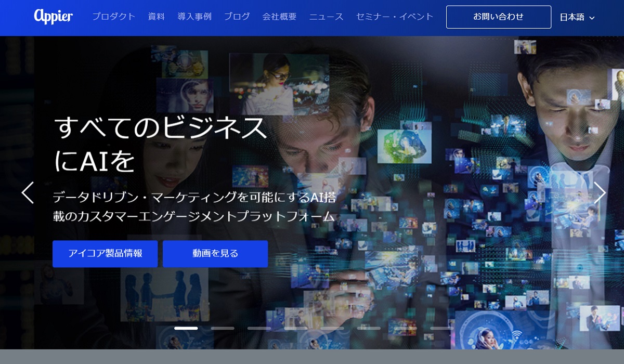Select the fourth carousel indicator

pos(296,328)
